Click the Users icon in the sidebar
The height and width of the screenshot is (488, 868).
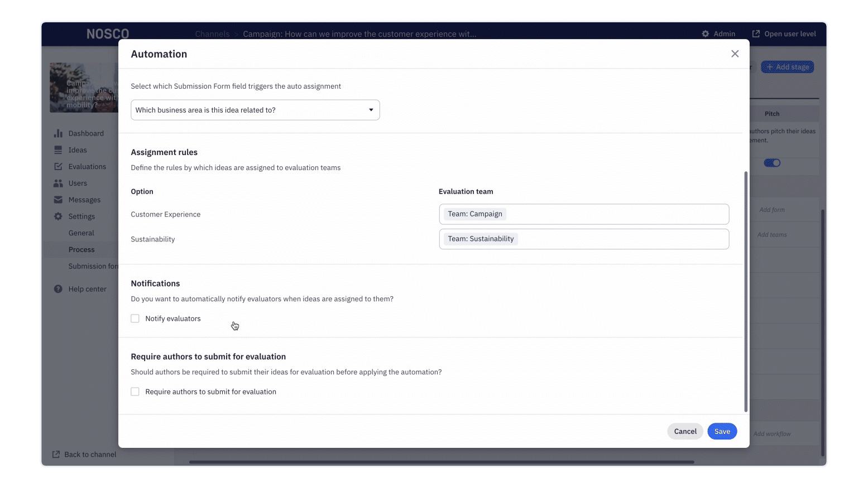point(58,183)
